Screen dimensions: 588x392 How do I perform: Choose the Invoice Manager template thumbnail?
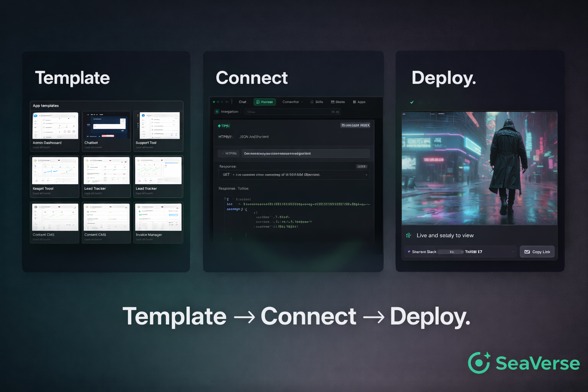[158, 217]
